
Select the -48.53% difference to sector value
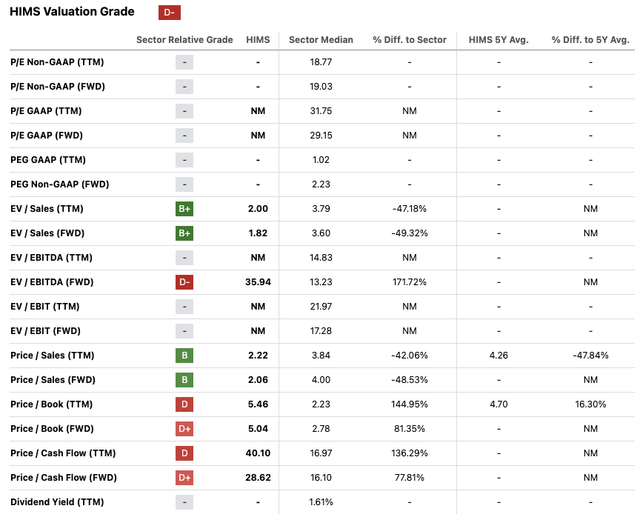tap(409, 380)
